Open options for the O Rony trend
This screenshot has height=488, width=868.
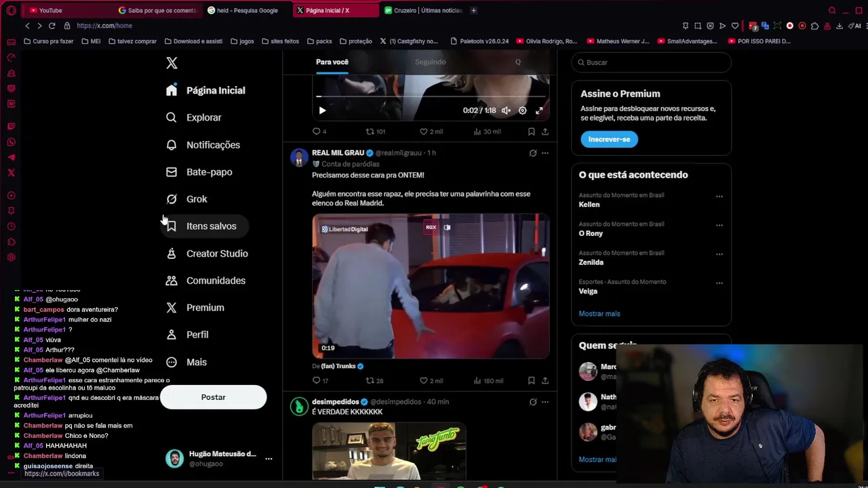[719, 226]
